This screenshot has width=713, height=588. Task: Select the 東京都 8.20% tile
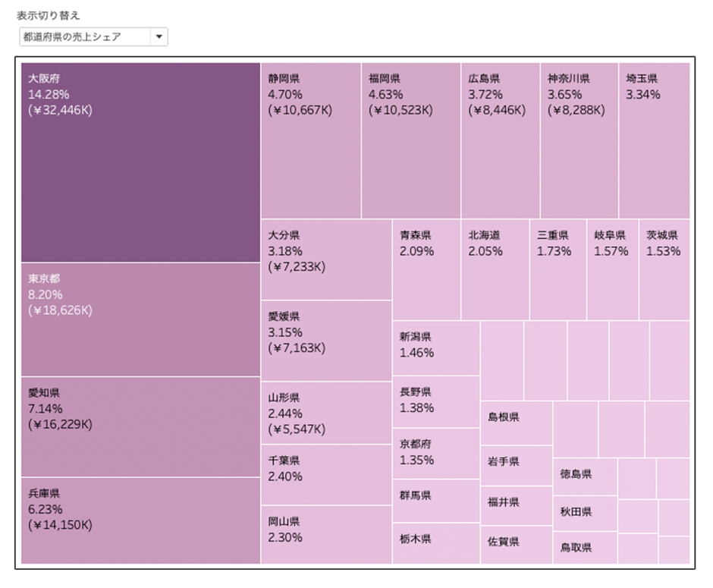click(x=140, y=319)
